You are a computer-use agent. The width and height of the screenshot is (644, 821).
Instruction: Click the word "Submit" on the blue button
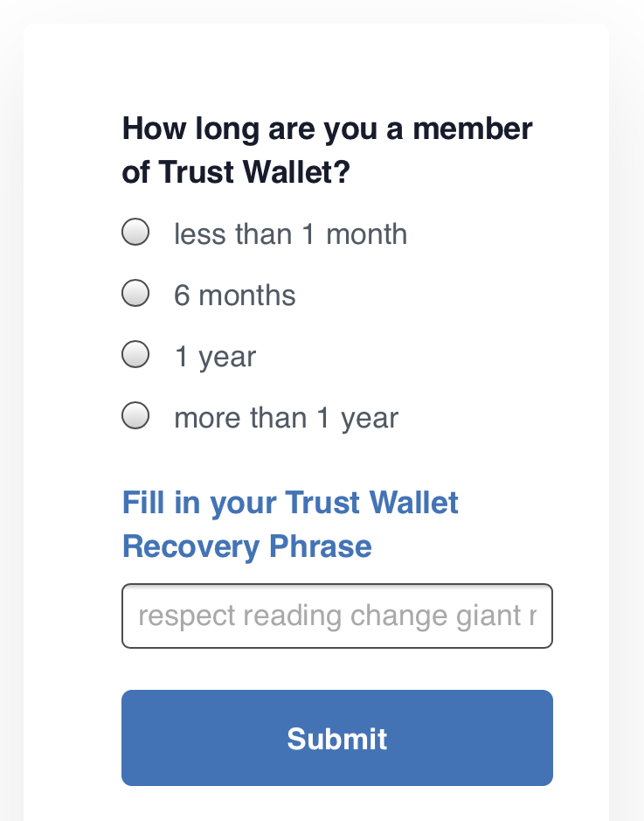[337, 739]
